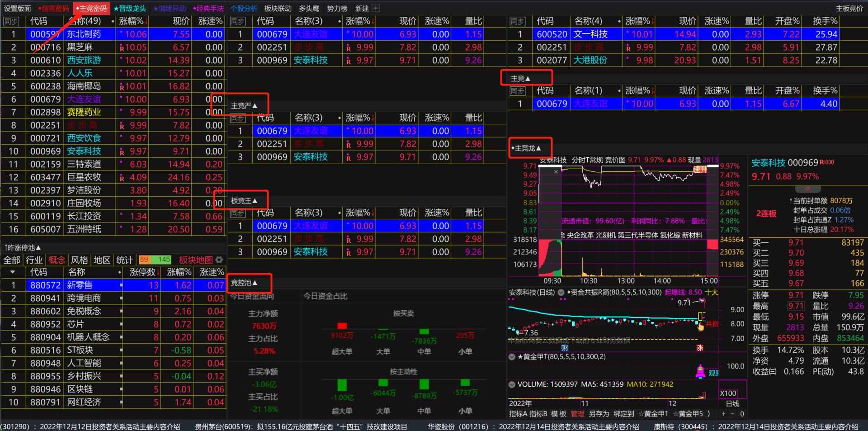Open column options dot beside 名称(49)
The image size is (868, 431).
pos(113,21)
